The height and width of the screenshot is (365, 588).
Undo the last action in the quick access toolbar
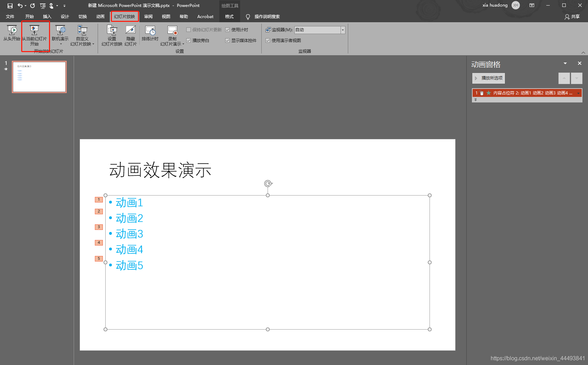click(x=20, y=6)
